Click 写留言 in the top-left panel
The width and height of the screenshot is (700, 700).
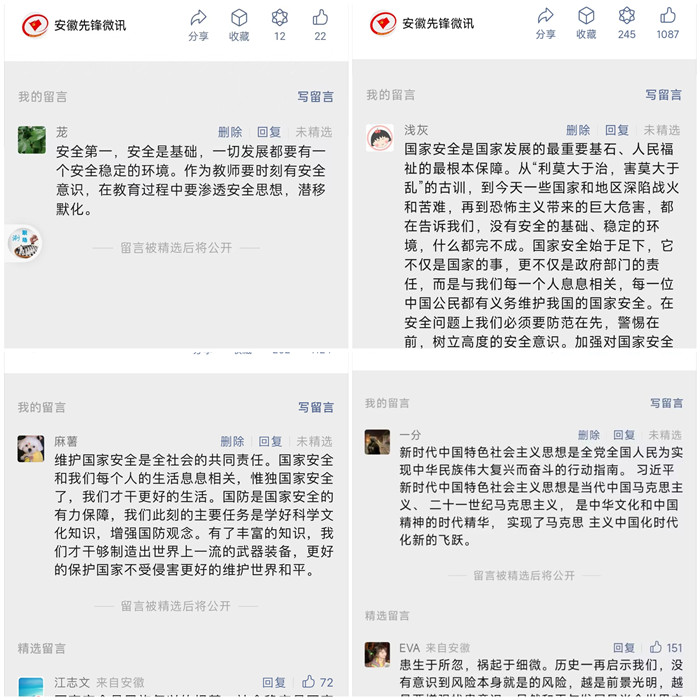point(315,96)
